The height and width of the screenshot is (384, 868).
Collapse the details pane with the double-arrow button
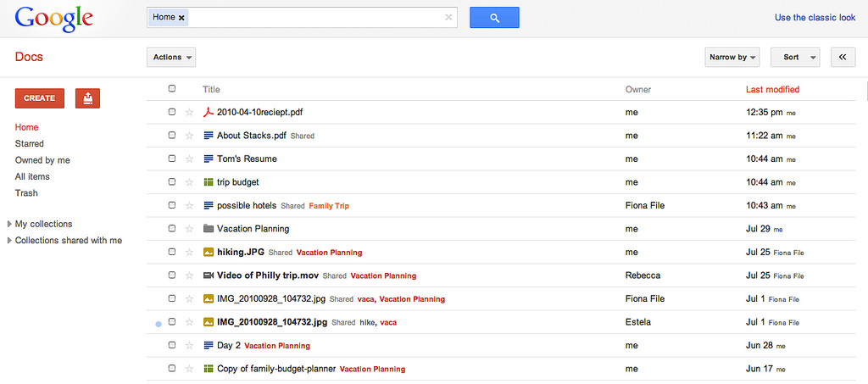click(843, 57)
